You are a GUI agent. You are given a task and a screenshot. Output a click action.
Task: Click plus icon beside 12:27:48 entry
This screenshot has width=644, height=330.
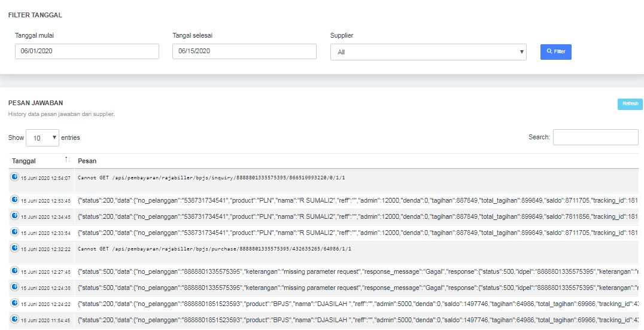coord(15,271)
